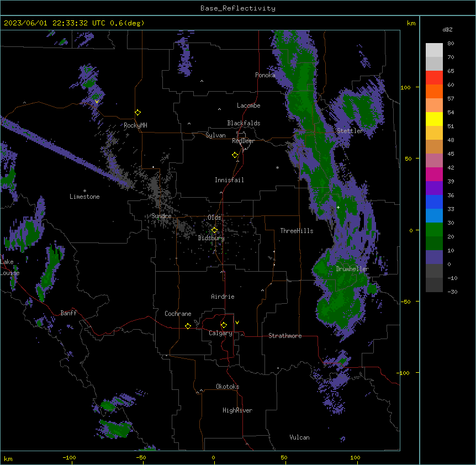
Task: Click the Olds city label
Action: [214, 218]
